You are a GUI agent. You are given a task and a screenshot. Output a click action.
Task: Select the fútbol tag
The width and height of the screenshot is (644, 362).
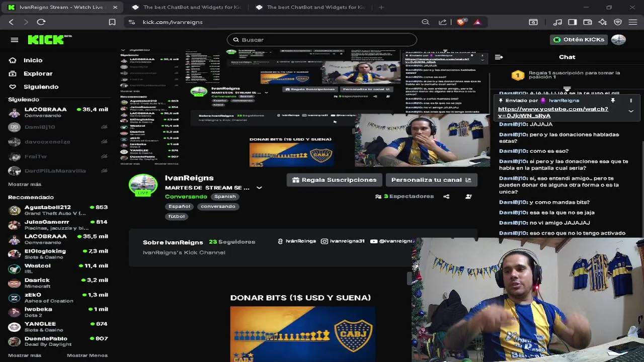pos(177,216)
